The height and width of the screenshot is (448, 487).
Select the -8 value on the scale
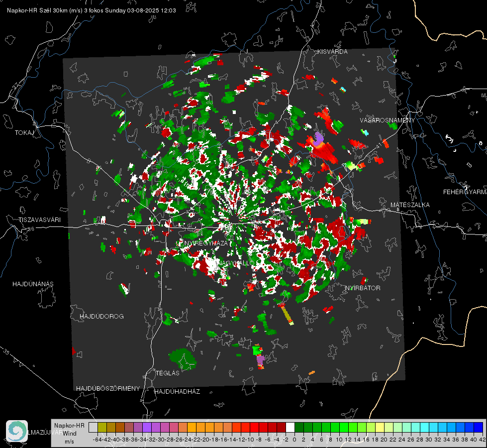(259, 440)
